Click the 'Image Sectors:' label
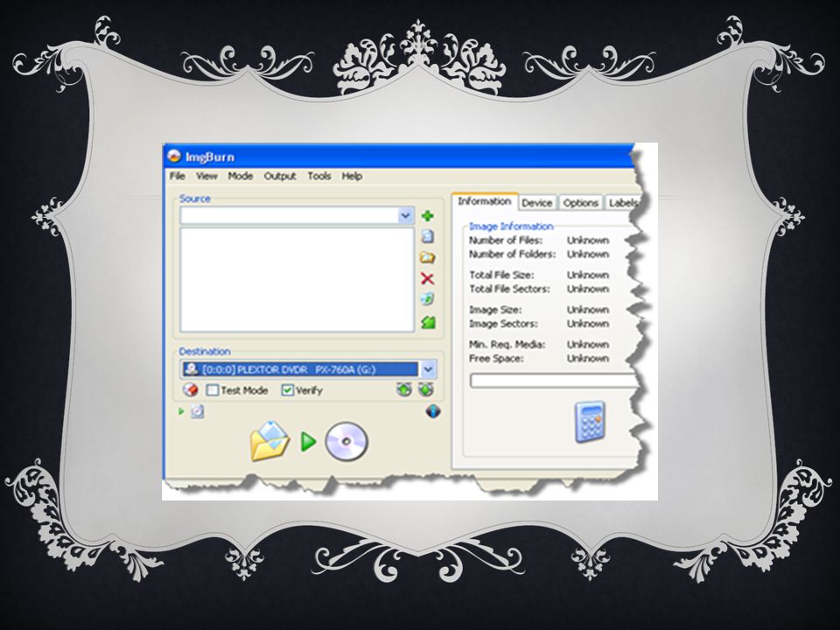Image resolution: width=840 pixels, height=630 pixels. 503,324
